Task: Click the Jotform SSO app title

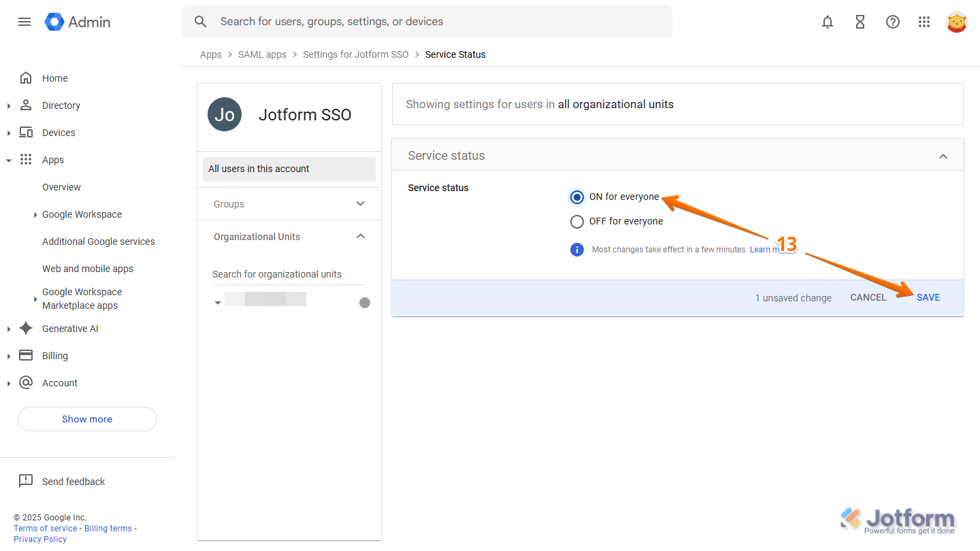Action: coord(305,115)
